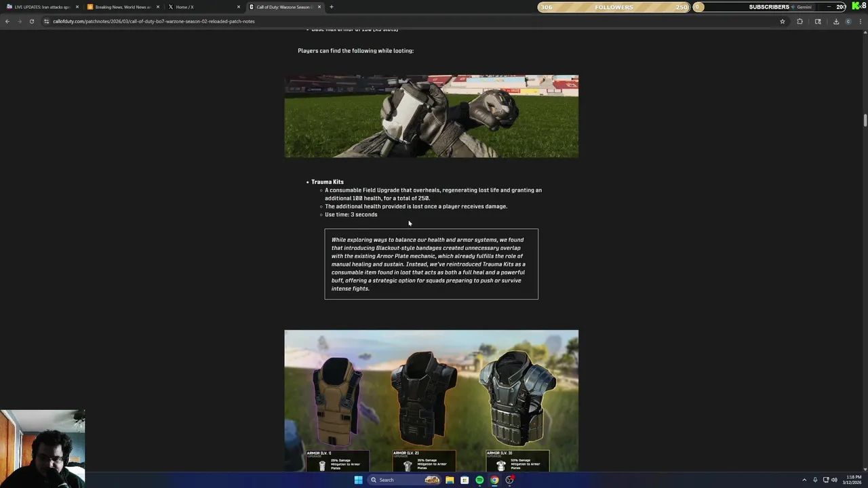Open Microsoft Store from the taskbar

(465, 480)
